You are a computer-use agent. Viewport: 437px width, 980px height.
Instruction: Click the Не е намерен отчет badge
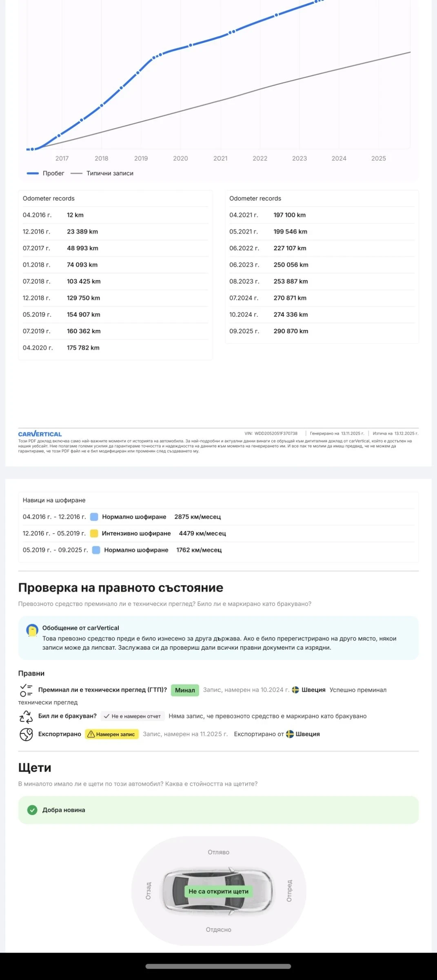[133, 716]
